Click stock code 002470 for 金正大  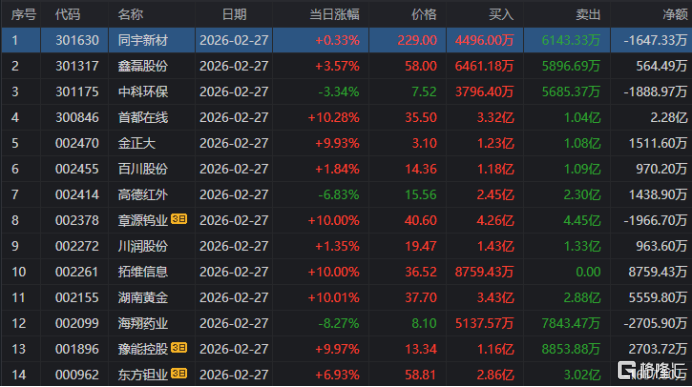pyautogui.click(x=77, y=143)
